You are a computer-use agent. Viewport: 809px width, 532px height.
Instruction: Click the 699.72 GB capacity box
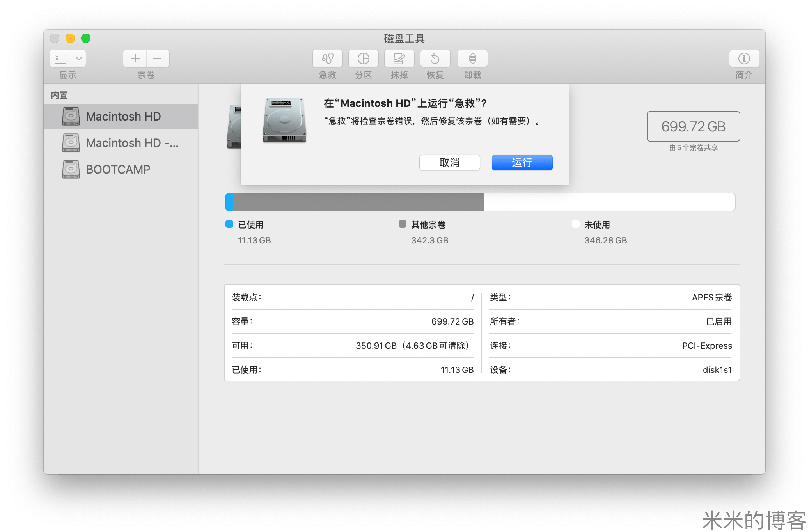pos(693,126)
